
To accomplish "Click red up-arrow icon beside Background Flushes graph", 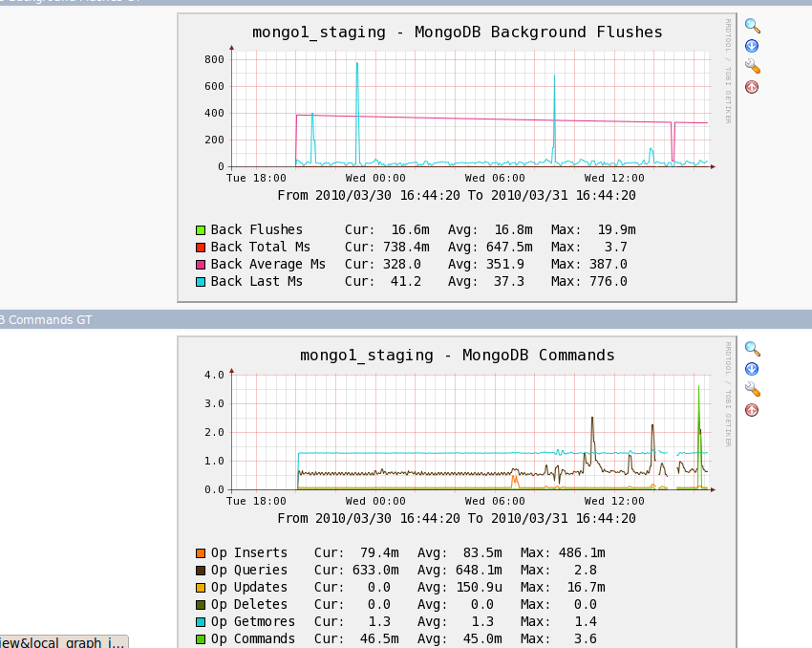I will pyautogui.click(x=752, y=87).
